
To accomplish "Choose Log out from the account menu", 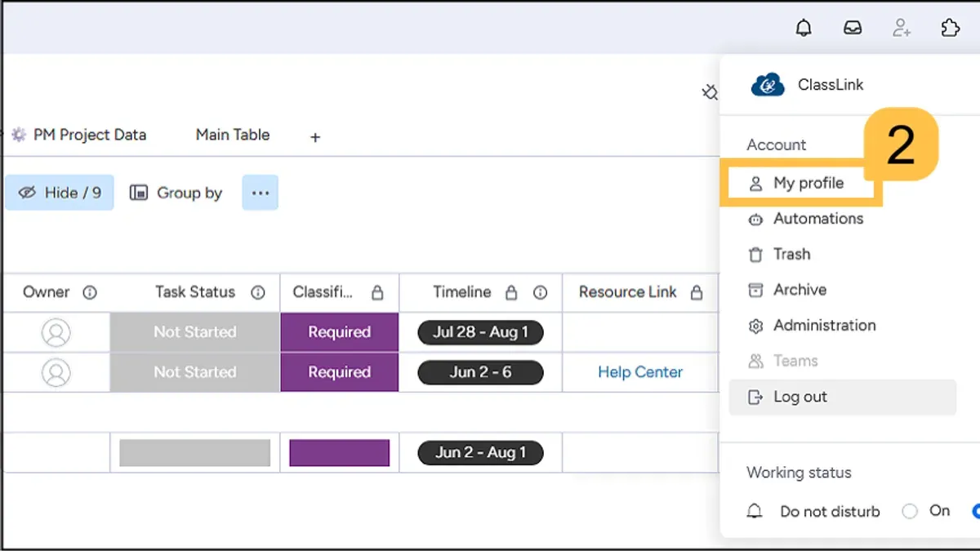I will pyautogui.click(x=842, y=397).
